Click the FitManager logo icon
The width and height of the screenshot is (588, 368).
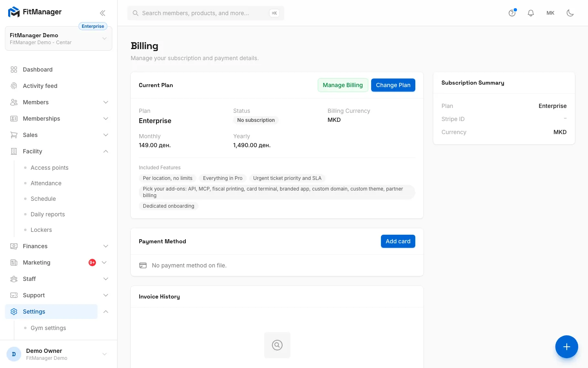14,12
